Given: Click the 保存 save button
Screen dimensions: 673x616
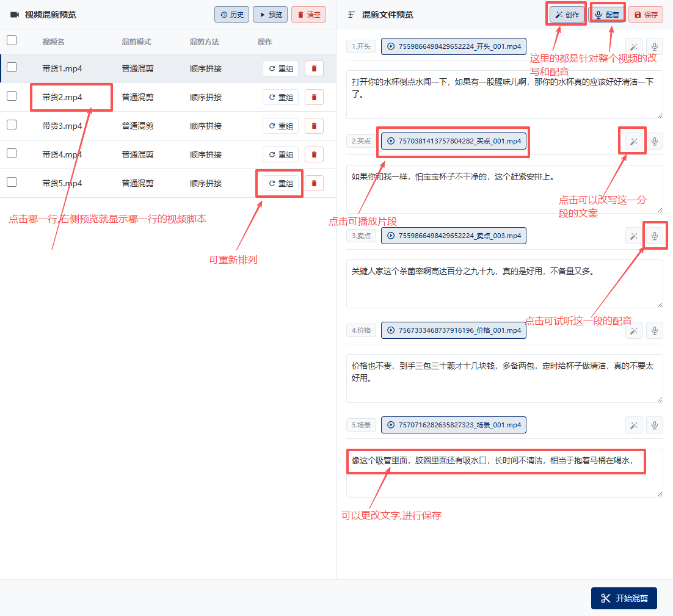Looking at the screenshot, I should pos(646,15).
